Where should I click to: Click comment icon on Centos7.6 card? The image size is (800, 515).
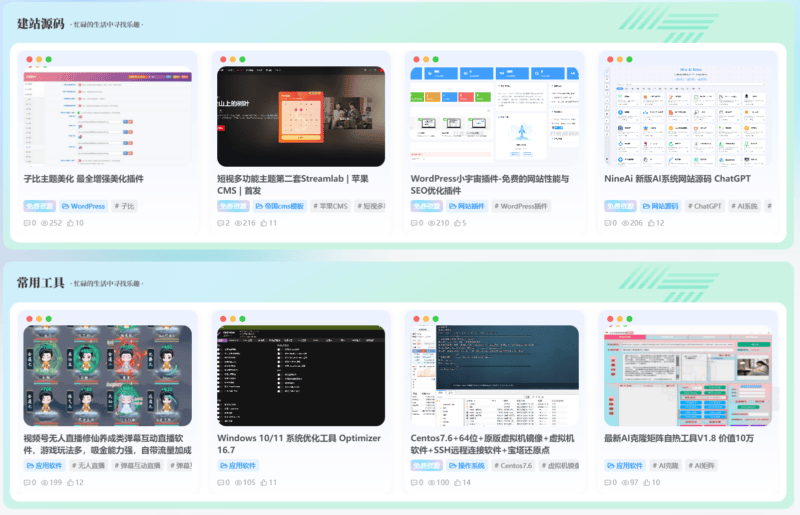click(x=415, y=482)
